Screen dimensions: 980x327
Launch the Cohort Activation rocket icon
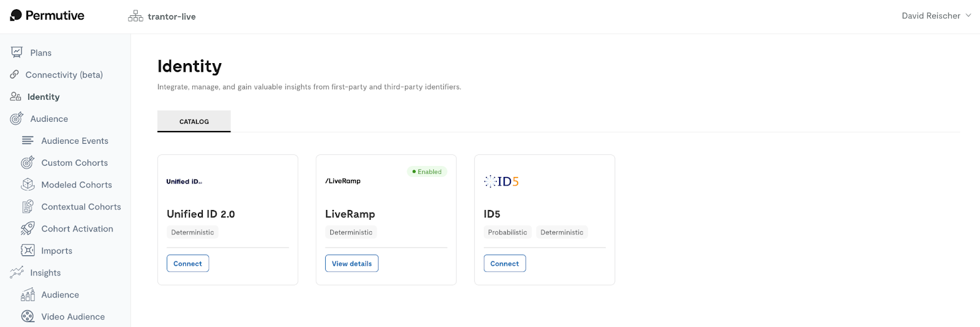coord(28,228)
